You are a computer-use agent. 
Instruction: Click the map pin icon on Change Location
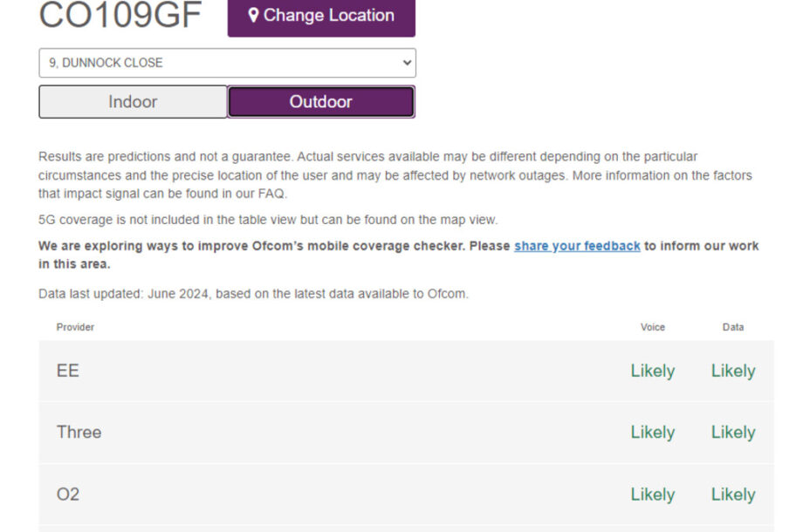pyautogui.click(x=253, y=16)
